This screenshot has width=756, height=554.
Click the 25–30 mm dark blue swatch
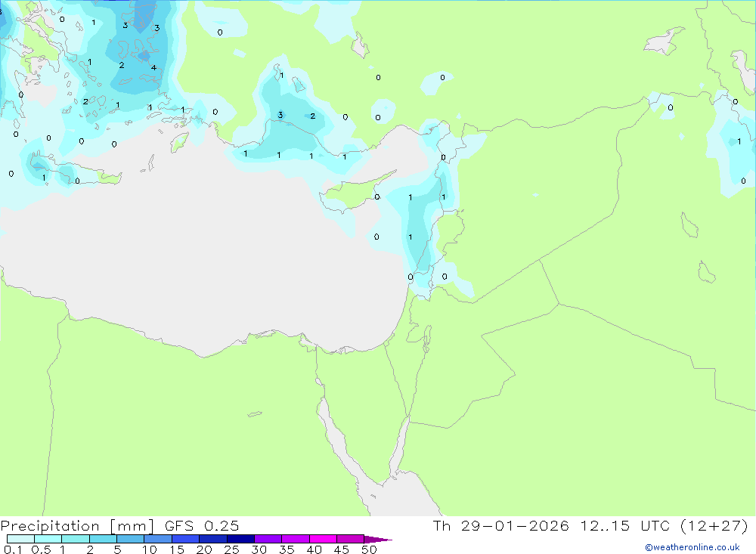[240, 539]
